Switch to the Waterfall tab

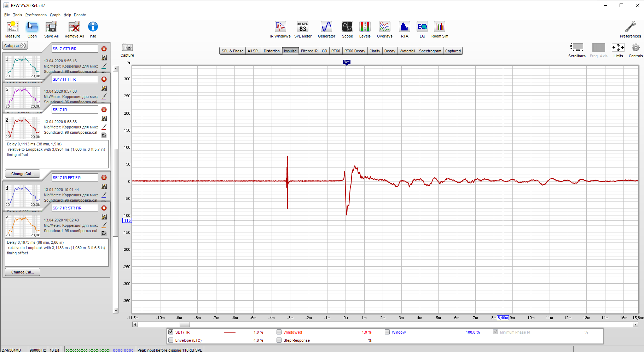407,51
